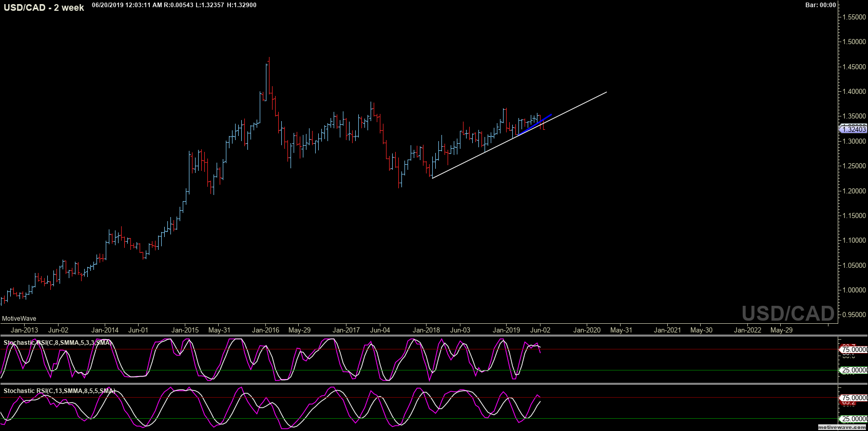This screenshot has height=431, width=868.
Task: Select the short blue trend line on chart
Action: pos(535,125)
